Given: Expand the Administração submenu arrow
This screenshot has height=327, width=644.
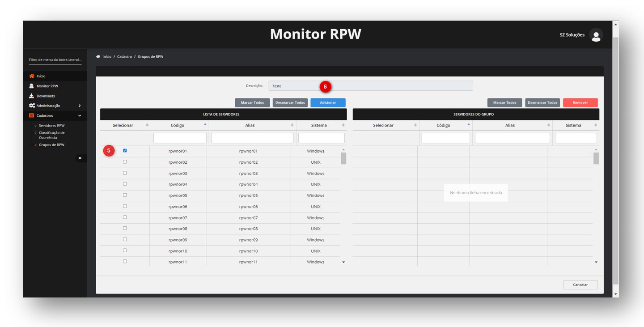Looking at the screenshot, I should tap(80, 106).
